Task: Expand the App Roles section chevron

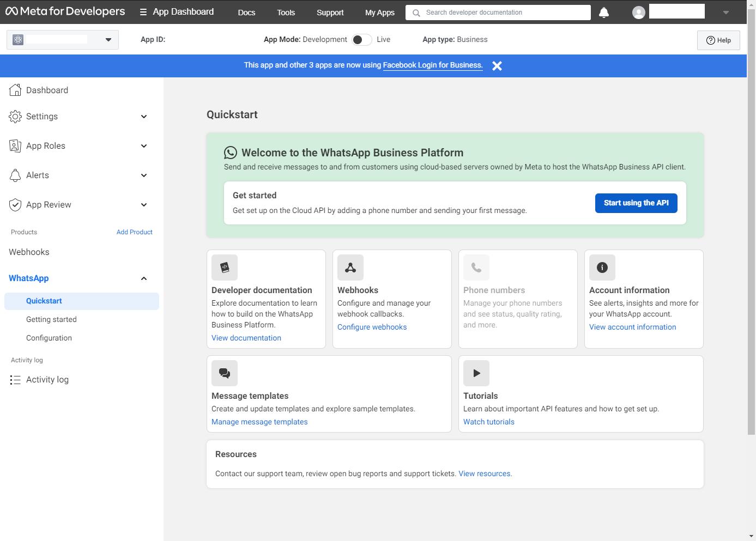Action: click(144, 146)
